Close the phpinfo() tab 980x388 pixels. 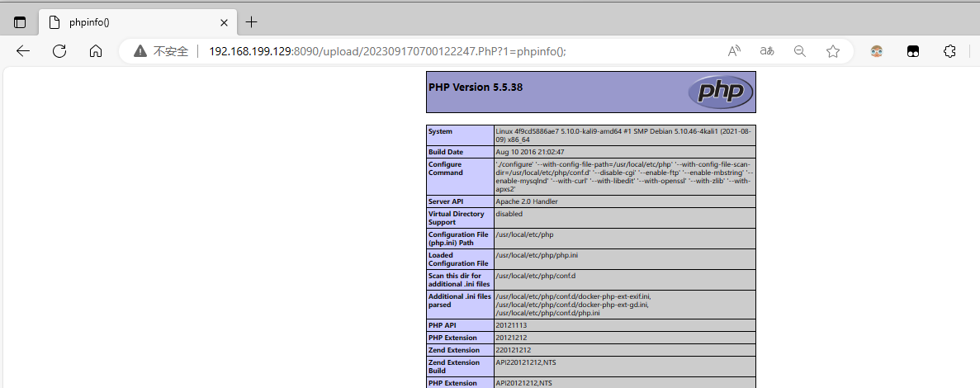coord(224,22)
